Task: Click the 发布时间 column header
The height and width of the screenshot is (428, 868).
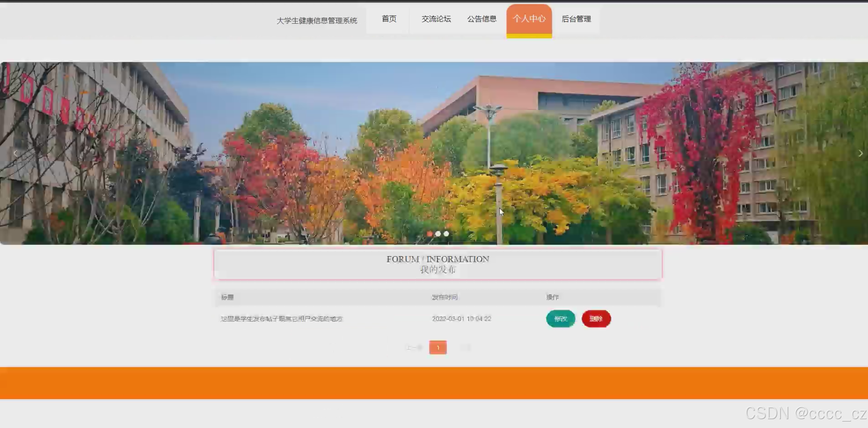Action: (x=445, y=297)
